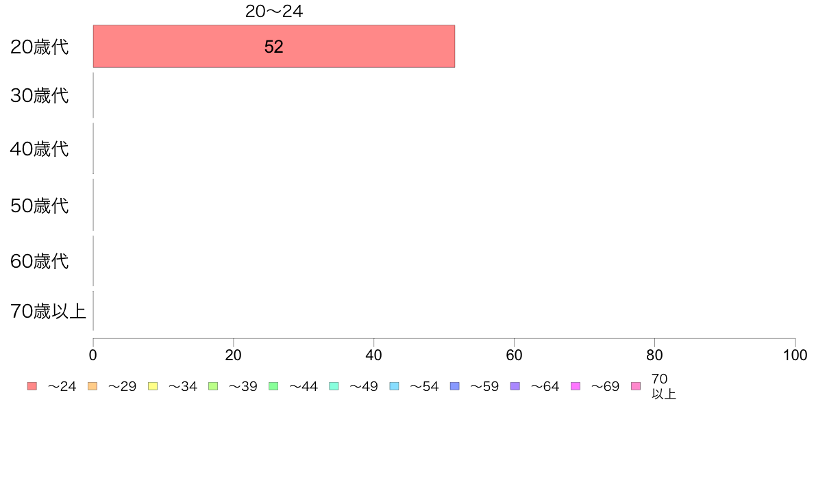
Task: Select the 30歳代 row label
Action: [40, 95]
